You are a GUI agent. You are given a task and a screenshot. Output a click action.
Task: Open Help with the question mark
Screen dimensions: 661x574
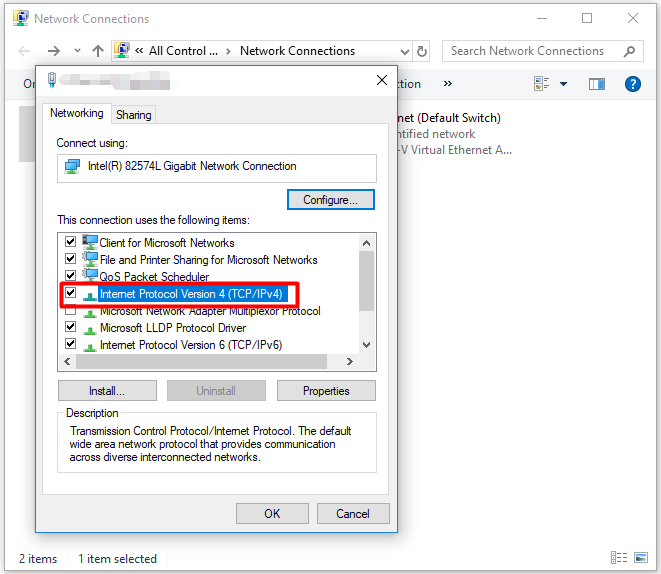pos(633,84)
